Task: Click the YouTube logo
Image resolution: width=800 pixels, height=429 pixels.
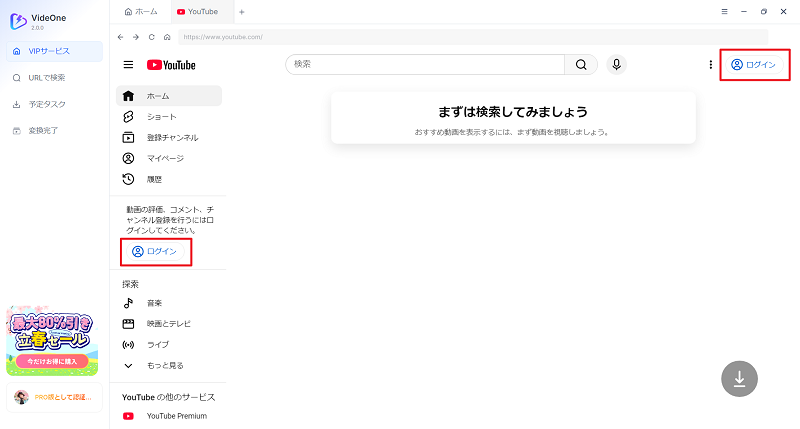Action: pyautogui.click(x=171, y=65)
